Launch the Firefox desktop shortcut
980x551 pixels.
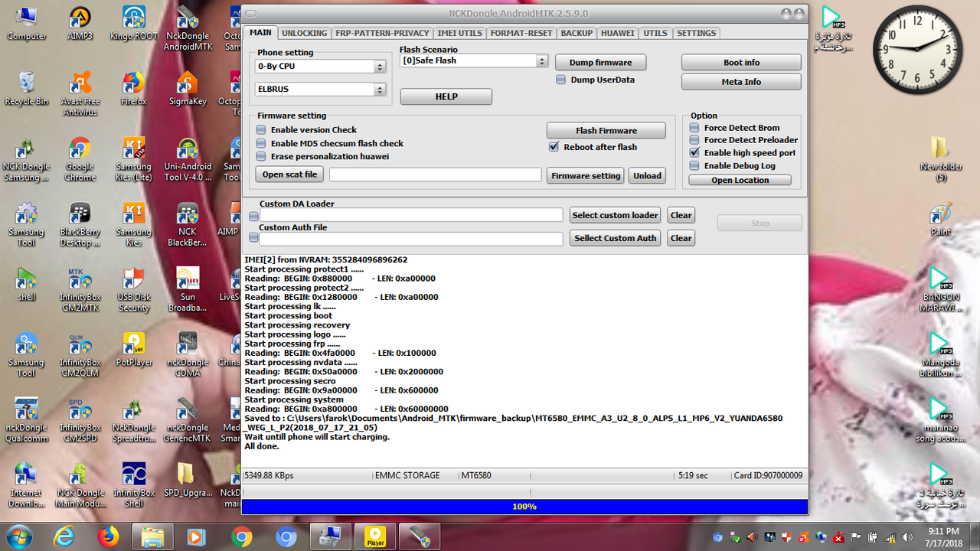tap(134, 88)
